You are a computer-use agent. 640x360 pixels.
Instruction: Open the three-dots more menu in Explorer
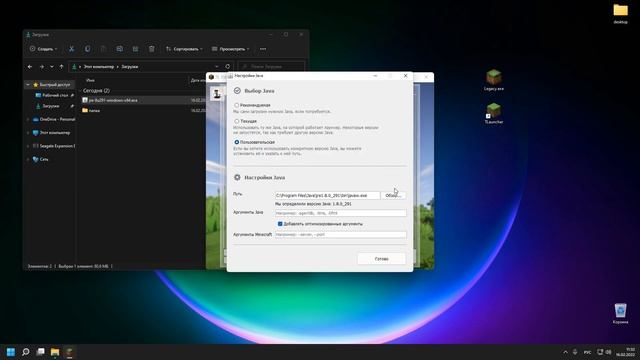[x=263, y=49]
